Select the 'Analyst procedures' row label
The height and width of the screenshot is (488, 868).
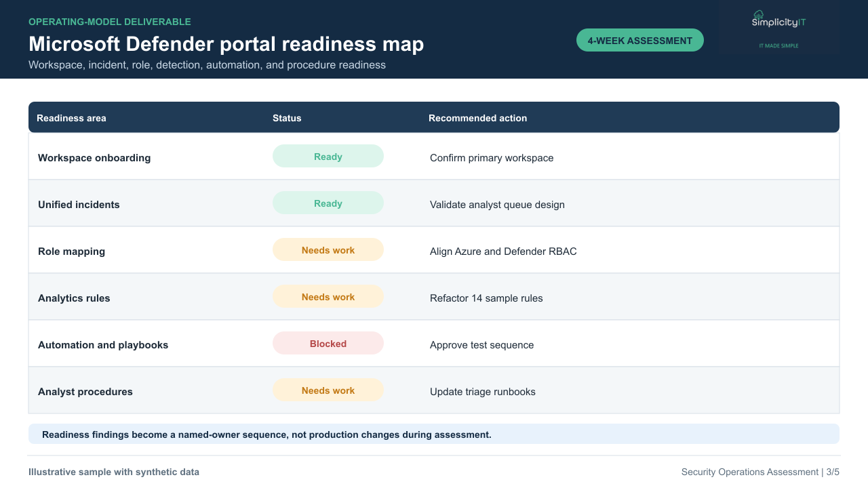point(85,391)
